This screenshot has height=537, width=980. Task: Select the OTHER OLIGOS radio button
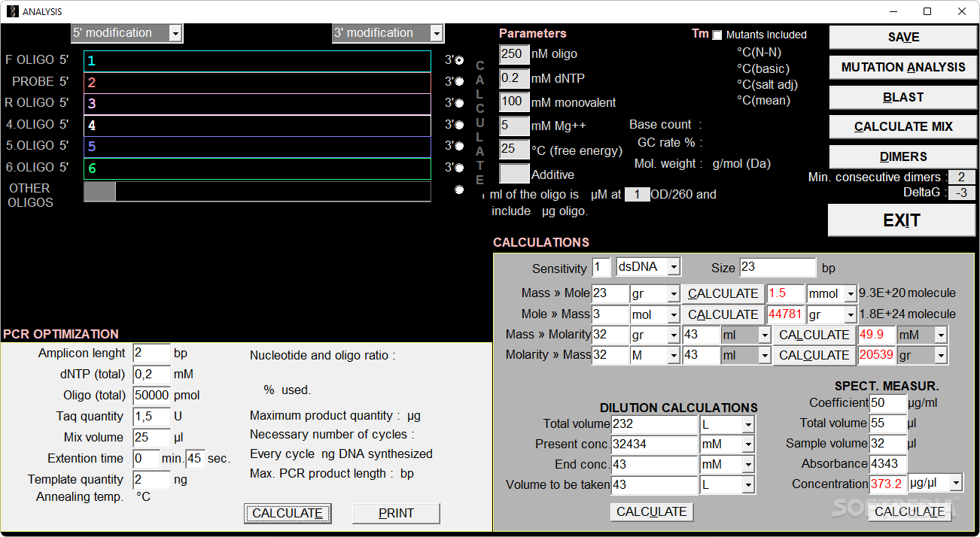[459, 190]
